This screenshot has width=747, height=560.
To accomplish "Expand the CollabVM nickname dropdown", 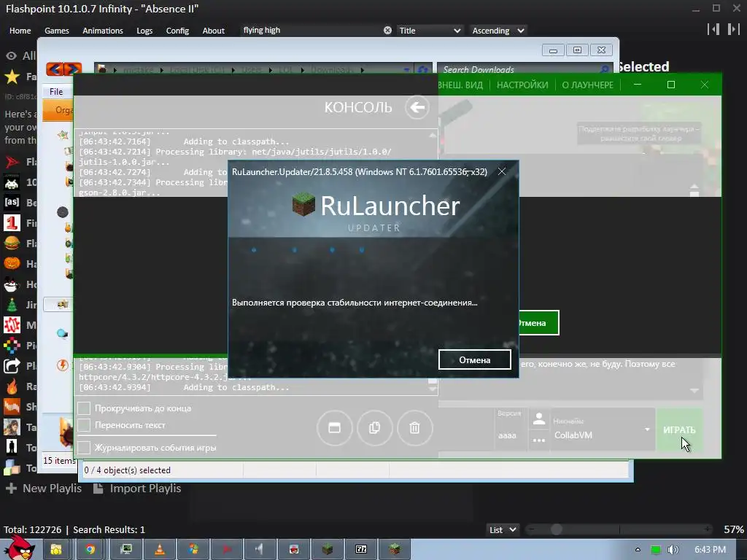I will tap(647, 429).
